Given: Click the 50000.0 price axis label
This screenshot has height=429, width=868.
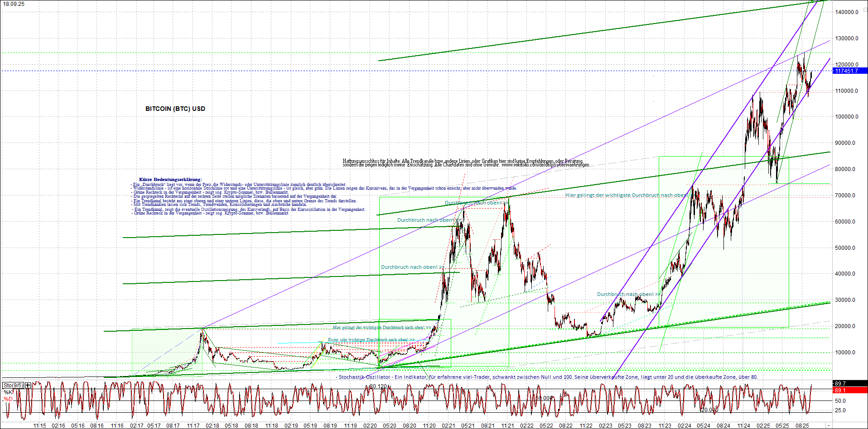Looking at the screenshot, I should [845, 248].
